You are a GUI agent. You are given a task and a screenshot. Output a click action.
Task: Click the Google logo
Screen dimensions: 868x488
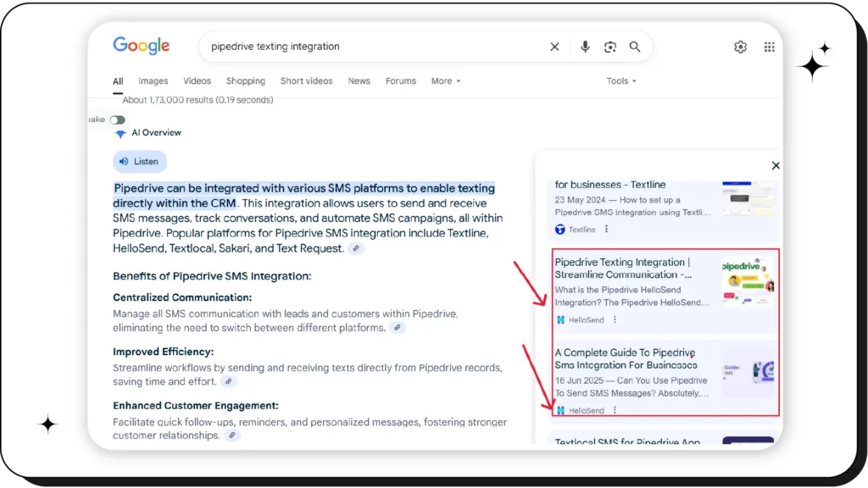142,46
